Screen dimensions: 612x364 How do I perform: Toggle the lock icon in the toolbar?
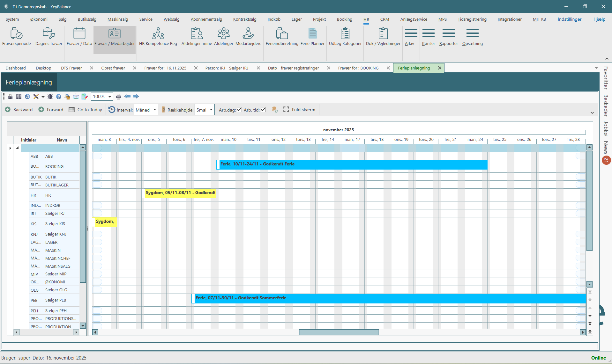(x=10, y=96)
